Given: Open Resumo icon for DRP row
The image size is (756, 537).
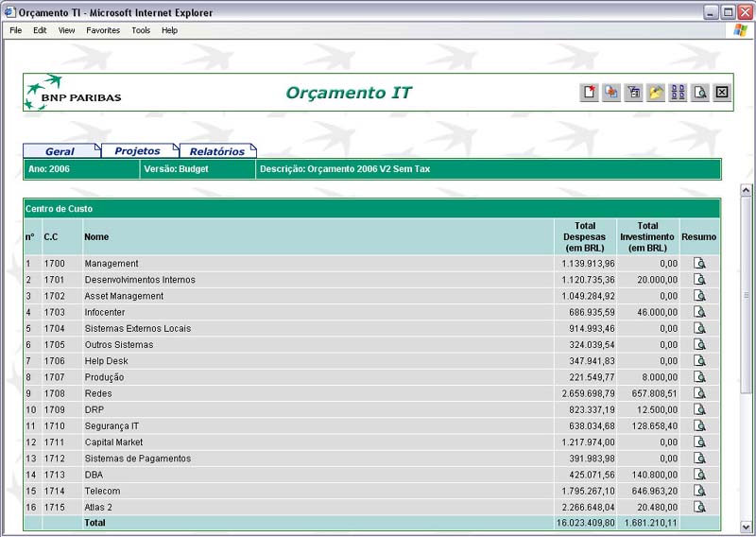Looking at the screenshot, I should [x=699, y=409].
